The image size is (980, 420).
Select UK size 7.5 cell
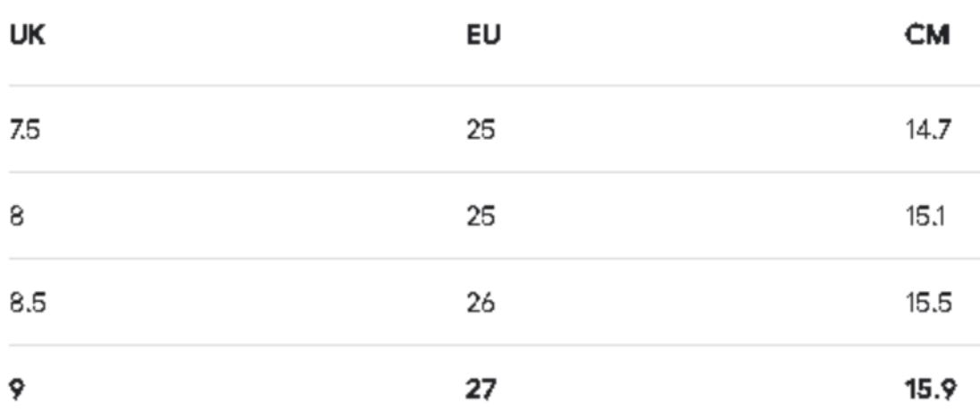pos(25,131)
